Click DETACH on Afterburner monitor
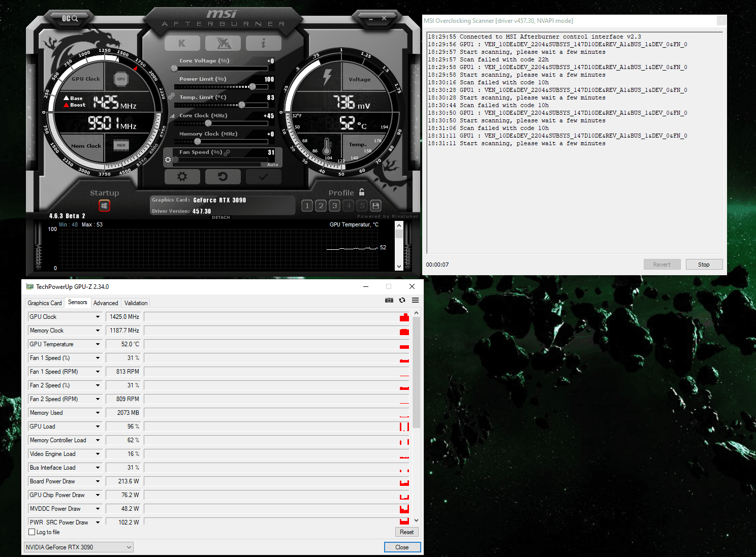756x557 pixels. pyautogui.click(x=221, y=217)
